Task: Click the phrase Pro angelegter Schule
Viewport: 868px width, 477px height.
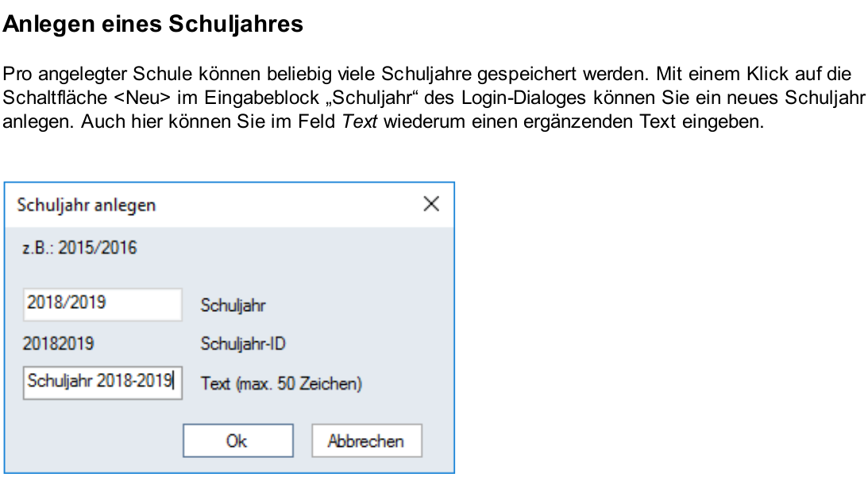Action: (x=98, y=74)
